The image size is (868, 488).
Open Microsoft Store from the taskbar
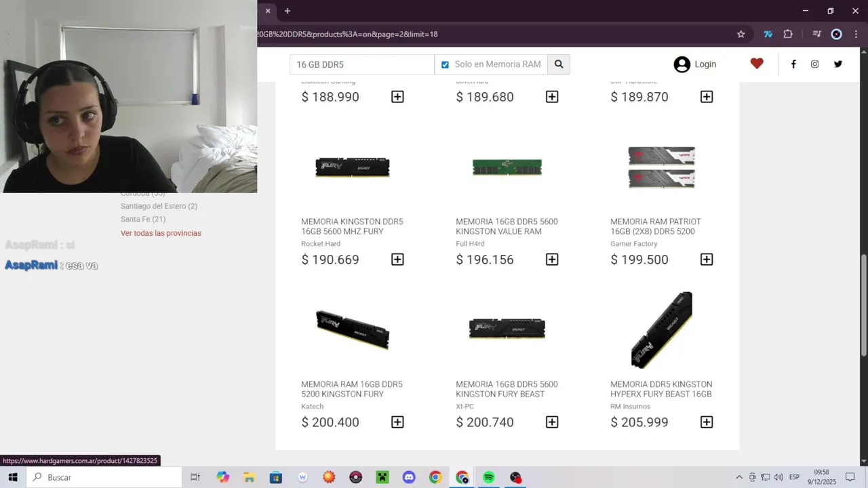tap(275, 477)
